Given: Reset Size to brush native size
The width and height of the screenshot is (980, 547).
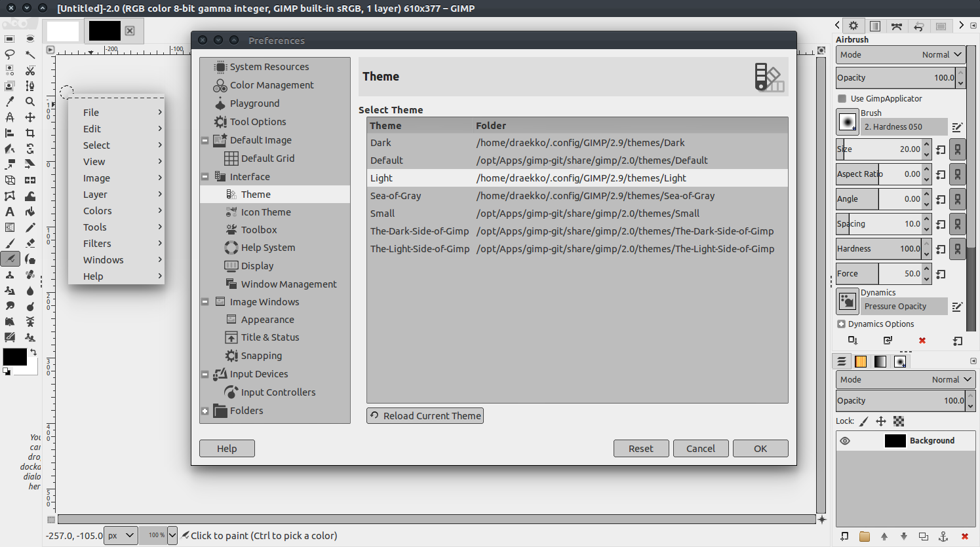Looking at the screenshot, I should [x=941, y=150].
